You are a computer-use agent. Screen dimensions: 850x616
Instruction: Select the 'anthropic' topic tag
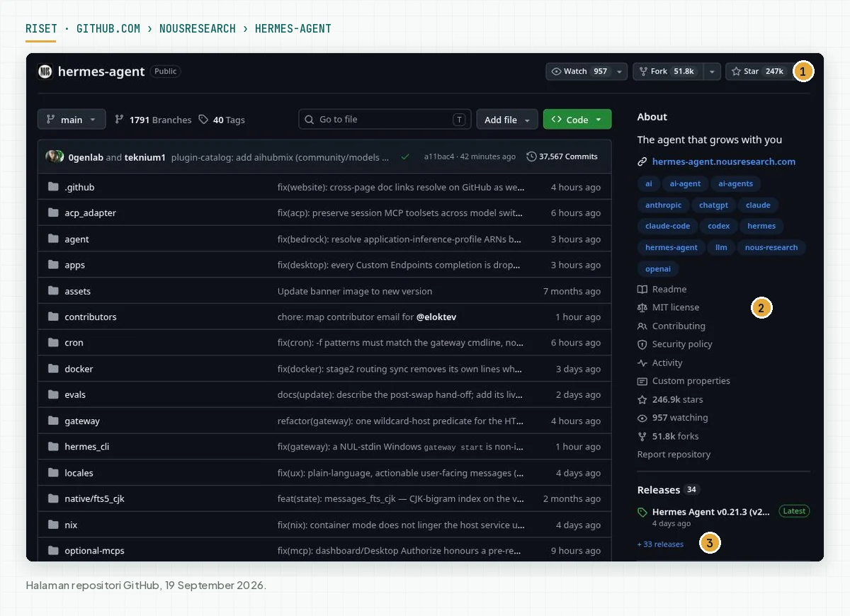(664, 205)
